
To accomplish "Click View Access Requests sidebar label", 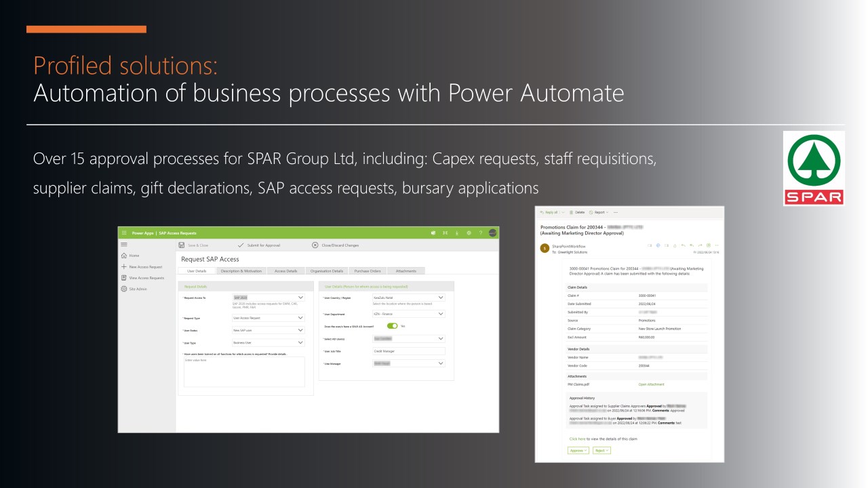I will point(146,278).
